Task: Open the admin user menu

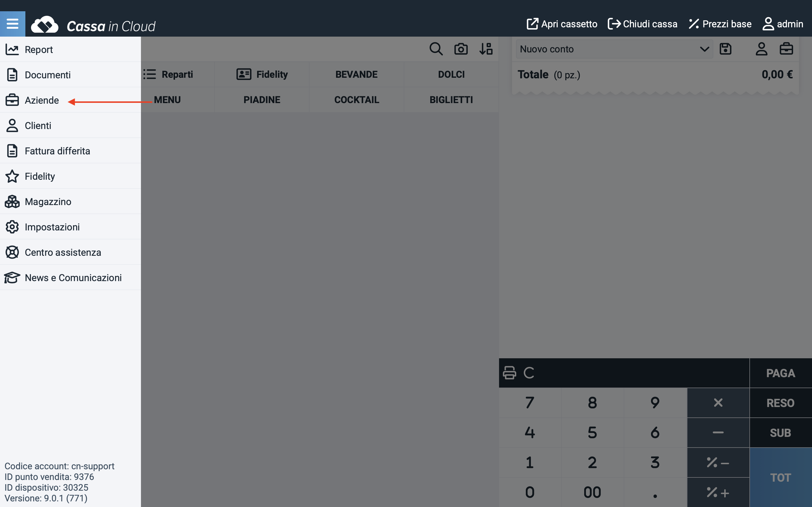Action: (x=782, y=24)
